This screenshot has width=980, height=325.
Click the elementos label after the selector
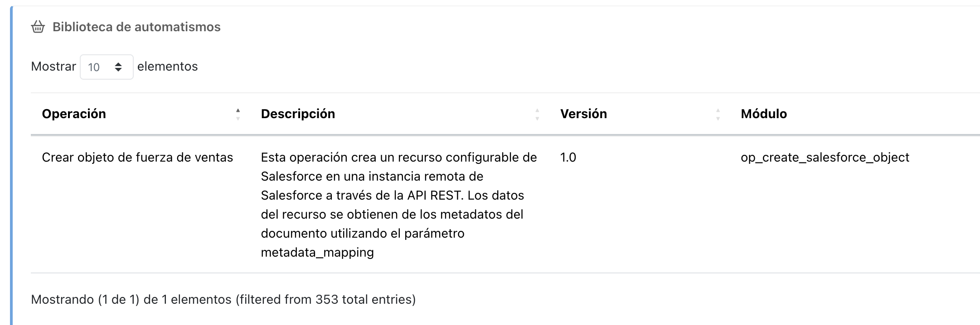(167, 67)
